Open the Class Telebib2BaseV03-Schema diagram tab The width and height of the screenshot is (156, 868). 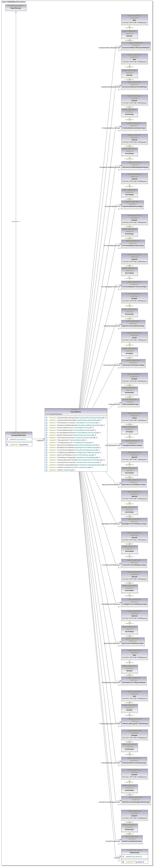pyautogui.click(x=13, y=2)
